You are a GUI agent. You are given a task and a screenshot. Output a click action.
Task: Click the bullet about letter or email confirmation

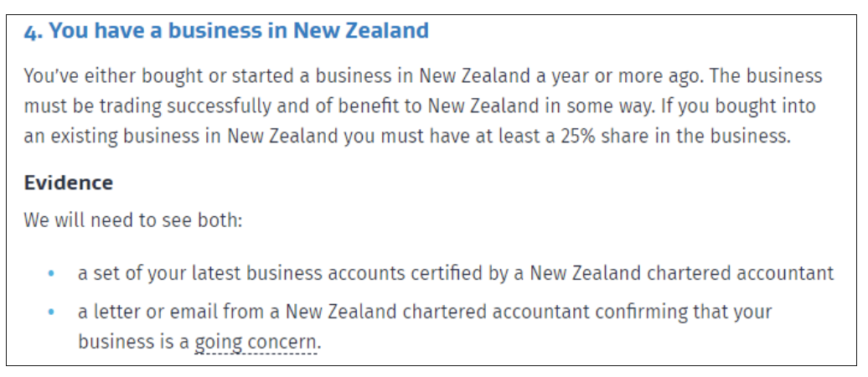(x=425, y=327)
